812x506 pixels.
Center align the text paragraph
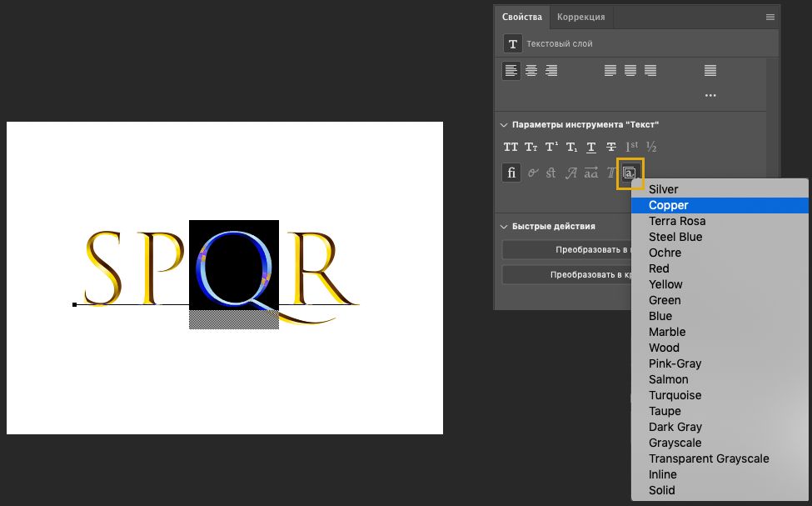[x=531, y=71]
